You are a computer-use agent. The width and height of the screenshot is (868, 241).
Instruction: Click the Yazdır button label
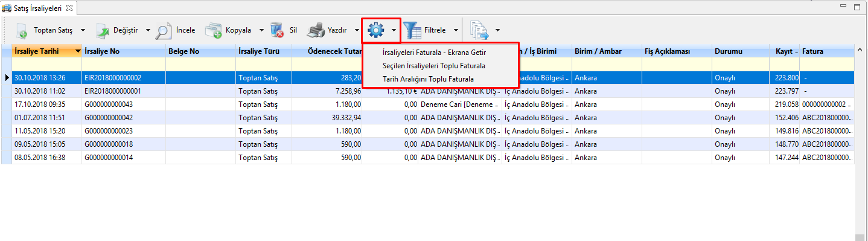coord(337,30)
